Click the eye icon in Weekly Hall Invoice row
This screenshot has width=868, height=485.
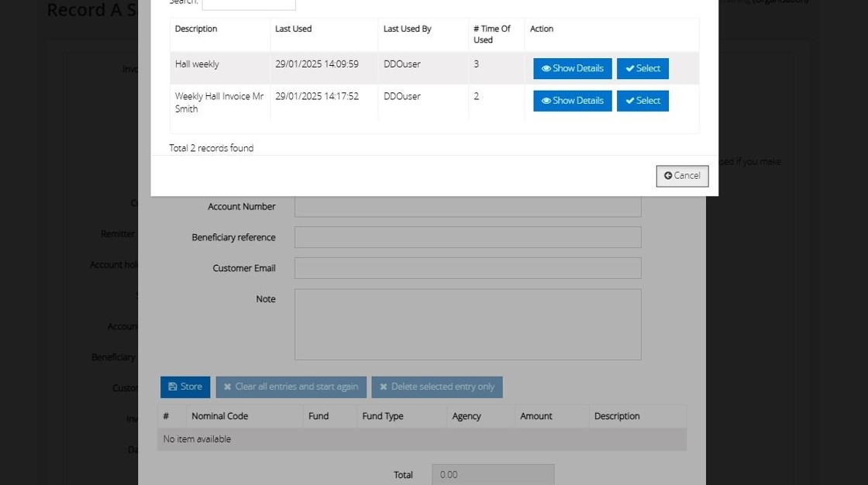pyautogui.click(x=546, y=101)
